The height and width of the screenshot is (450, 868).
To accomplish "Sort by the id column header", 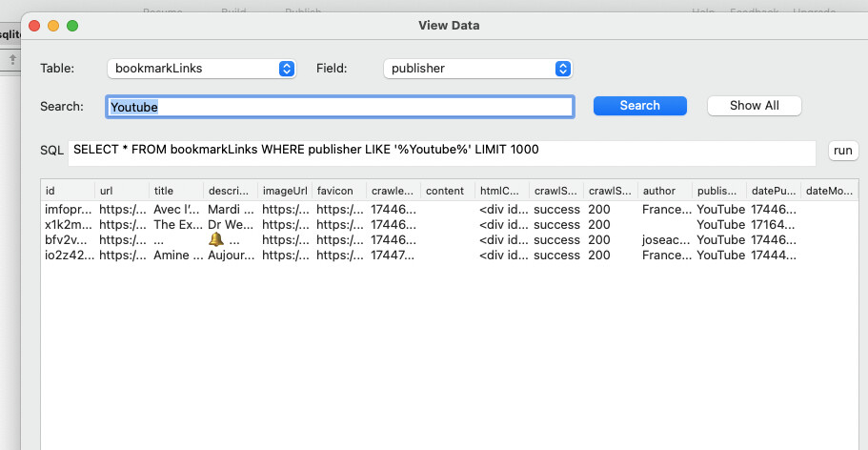I will tap(67, 191).
